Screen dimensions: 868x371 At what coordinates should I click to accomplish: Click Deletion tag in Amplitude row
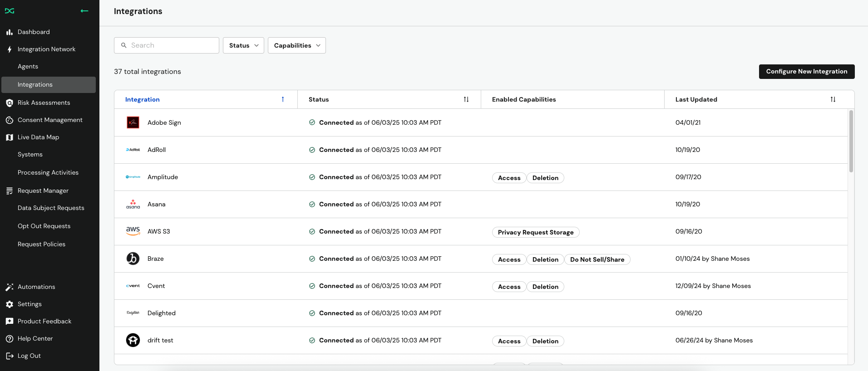[x=545, y=178]
